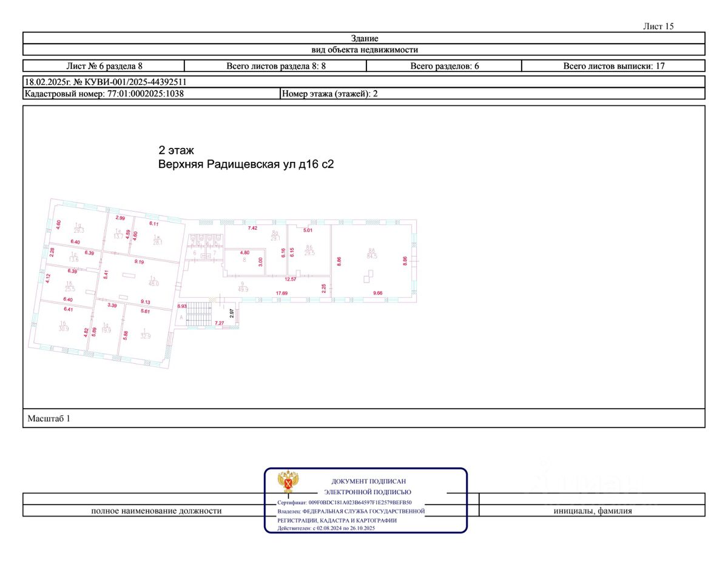Click the dimension 3.39 on the plan

click(112, 306)
